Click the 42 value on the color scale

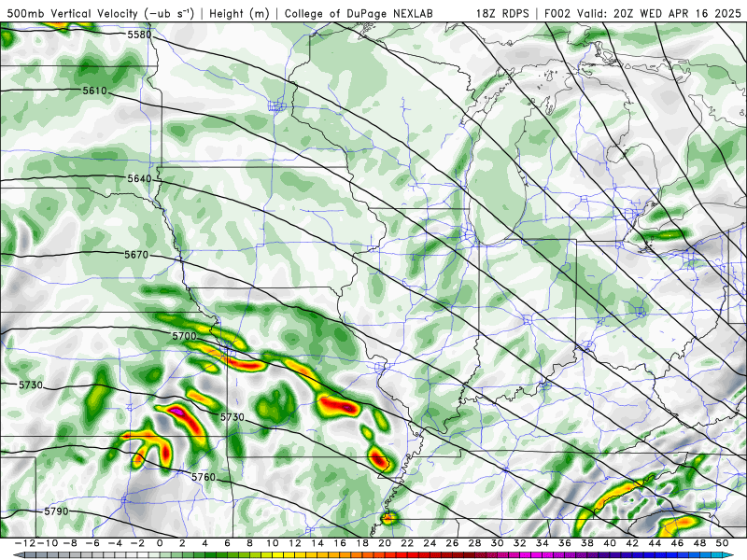(x=632, y=543)
